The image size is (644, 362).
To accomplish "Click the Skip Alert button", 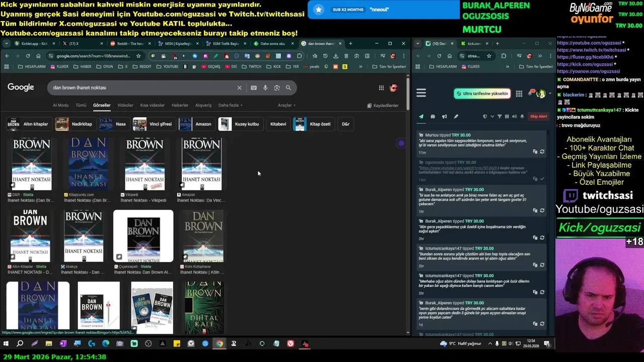I will coord(538,116).
